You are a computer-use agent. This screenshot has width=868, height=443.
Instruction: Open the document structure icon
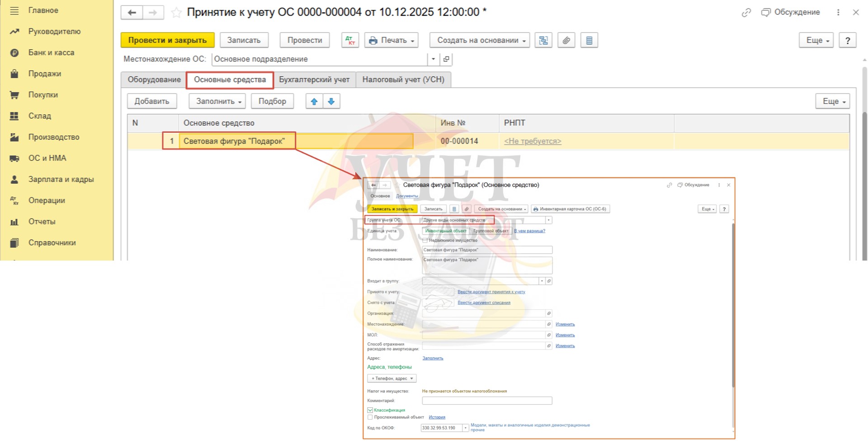[543, 40]
